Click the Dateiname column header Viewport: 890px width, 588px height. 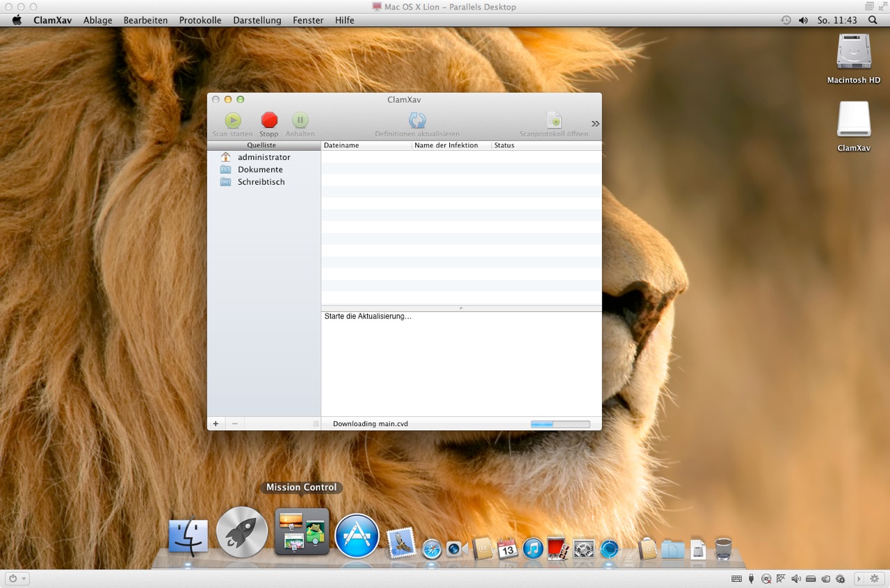[366, 145]
